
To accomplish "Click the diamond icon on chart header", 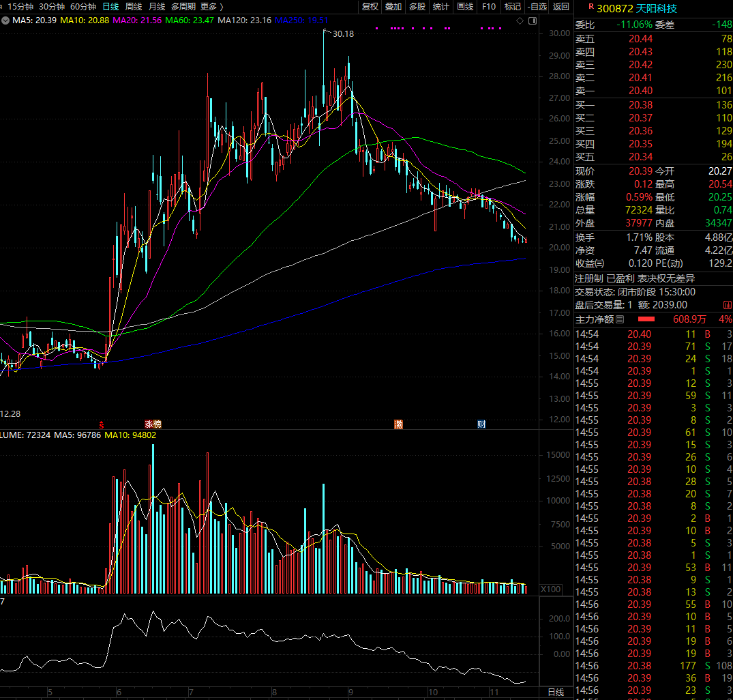I will tap(520, 20).
